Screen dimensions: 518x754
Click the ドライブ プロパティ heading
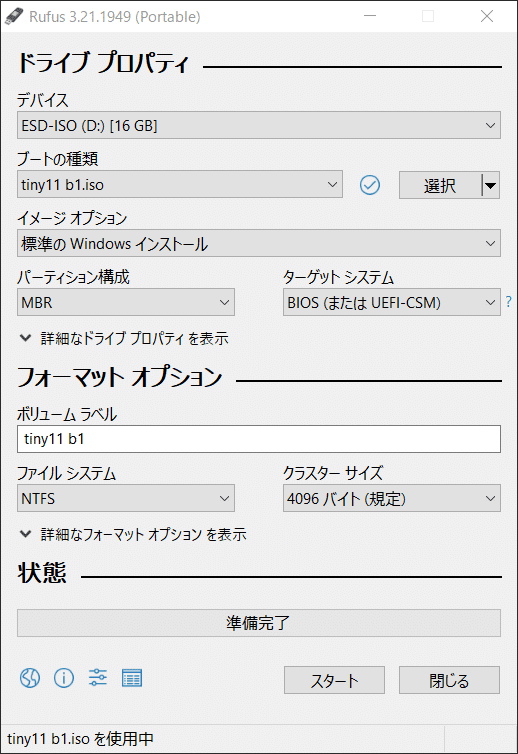pos(103,63)
